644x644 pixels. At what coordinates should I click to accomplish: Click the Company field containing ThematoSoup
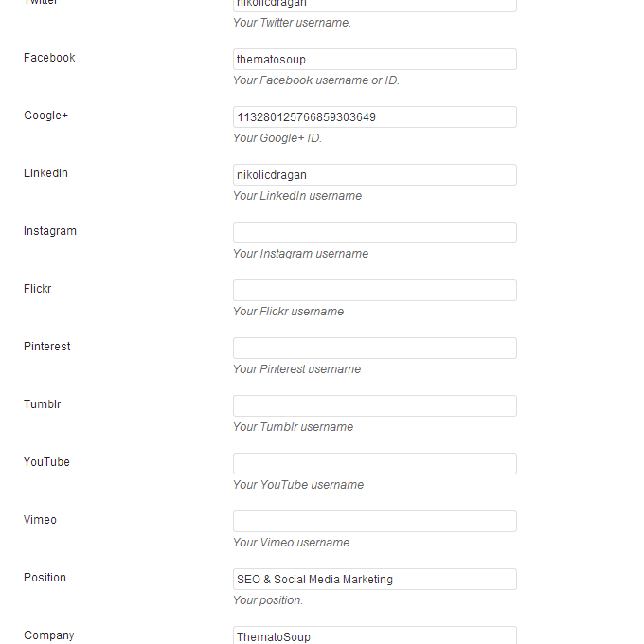374,635
